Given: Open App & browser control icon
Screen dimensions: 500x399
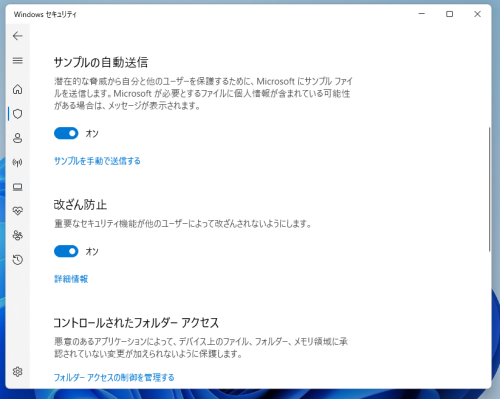Looking at the screenshot, I should (18, 187).
